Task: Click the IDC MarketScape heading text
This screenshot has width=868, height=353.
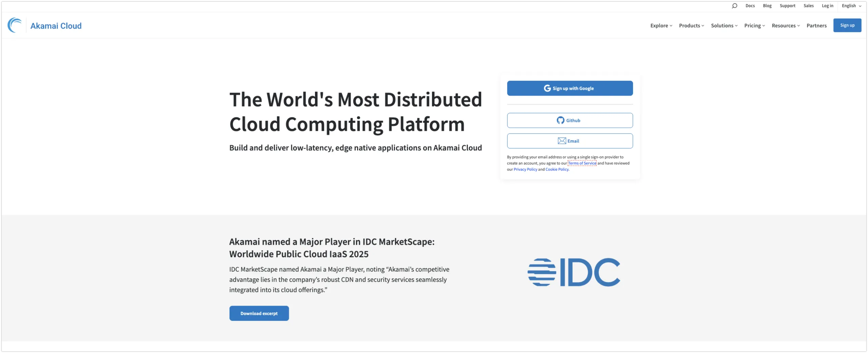Action: 332,248
